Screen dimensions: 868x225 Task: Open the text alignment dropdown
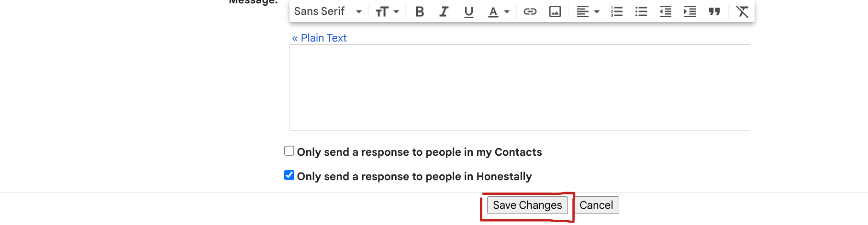pos(588,11)
